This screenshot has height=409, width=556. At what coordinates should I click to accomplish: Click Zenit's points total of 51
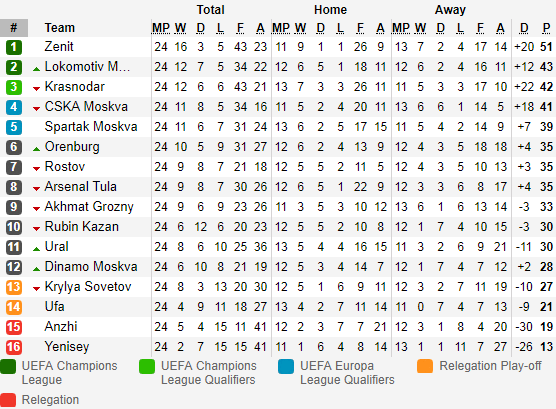[x=546, y=47]
